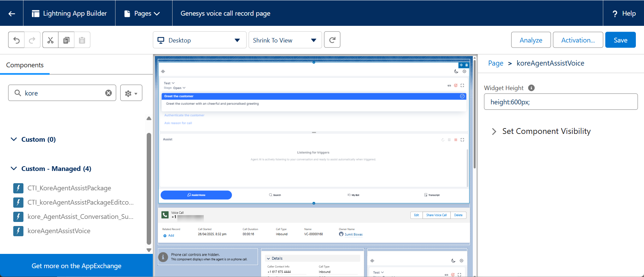Open the Components tab

point(25,65)
